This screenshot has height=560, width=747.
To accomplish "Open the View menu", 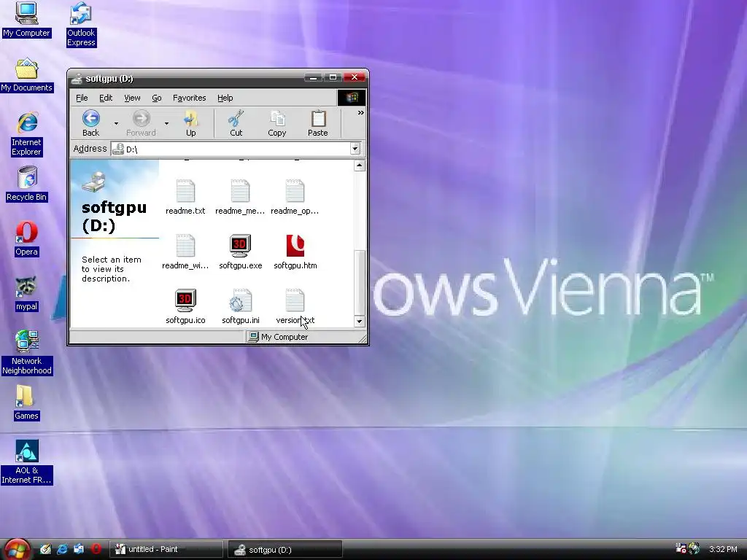I will point(132,98).
